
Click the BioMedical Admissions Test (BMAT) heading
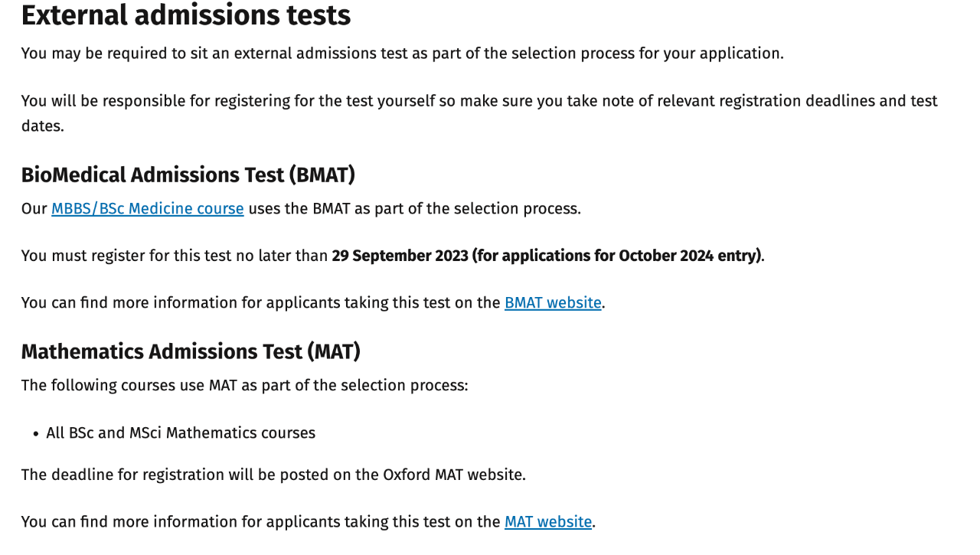(x=188, y=175)
